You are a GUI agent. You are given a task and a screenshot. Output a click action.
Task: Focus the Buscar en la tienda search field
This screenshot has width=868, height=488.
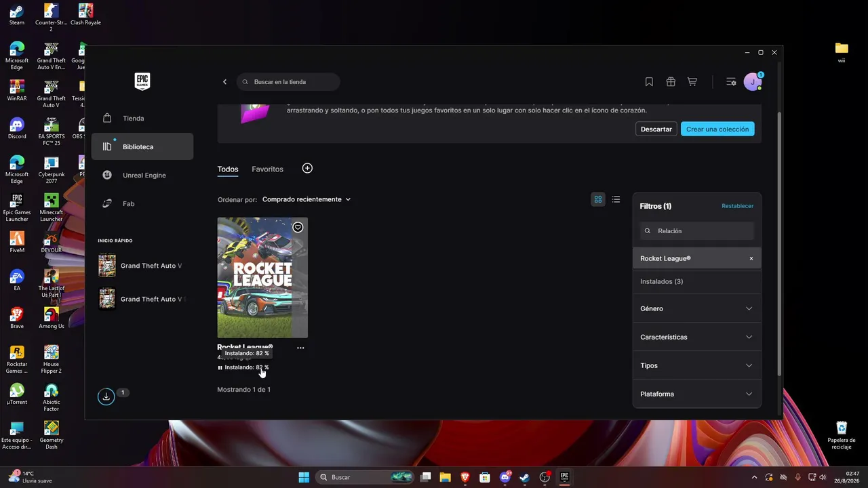pyautogui.click(x=289, y=82)
